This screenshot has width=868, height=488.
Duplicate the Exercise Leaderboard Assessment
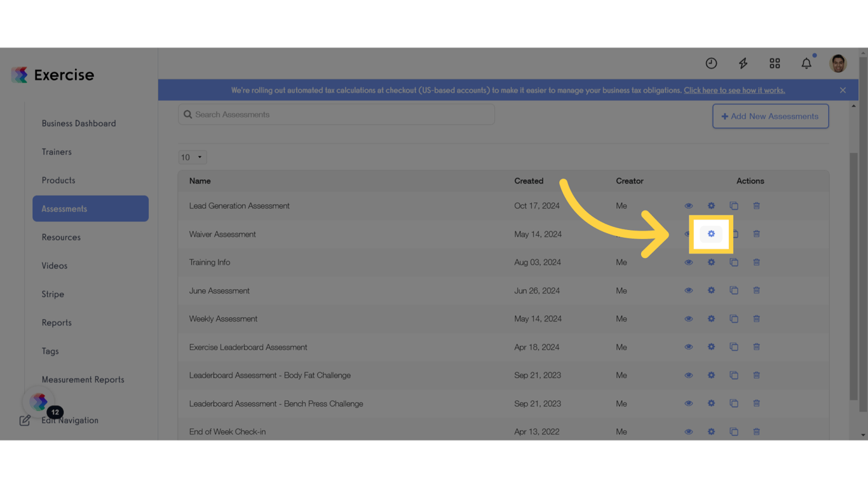tap(734, 347)
